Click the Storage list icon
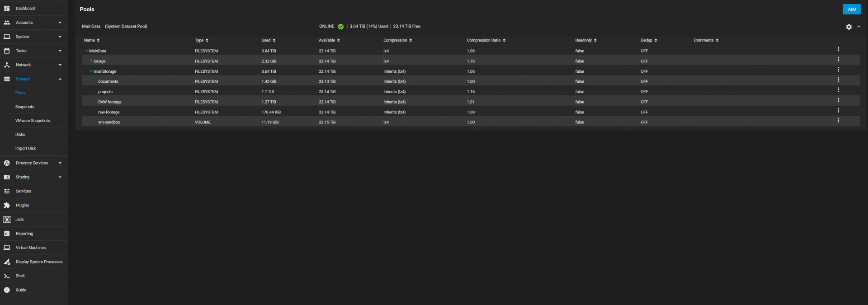 click(7, 79)
